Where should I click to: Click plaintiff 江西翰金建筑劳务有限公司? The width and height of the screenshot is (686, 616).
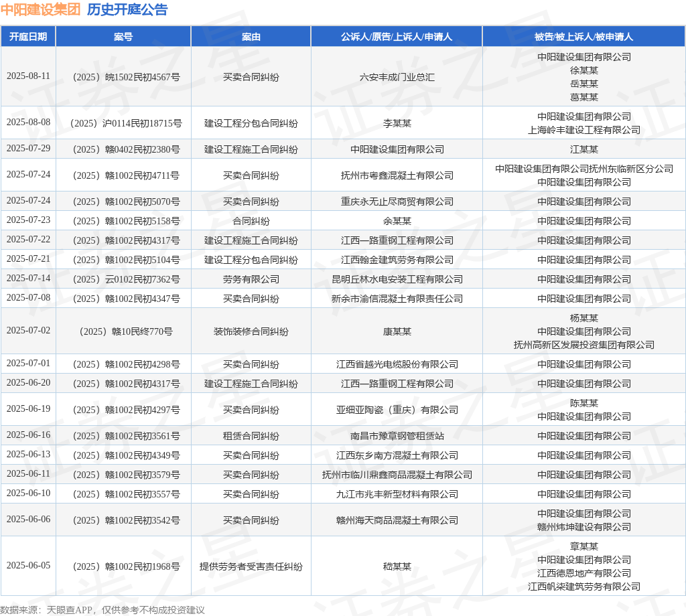tap(397, 260)
